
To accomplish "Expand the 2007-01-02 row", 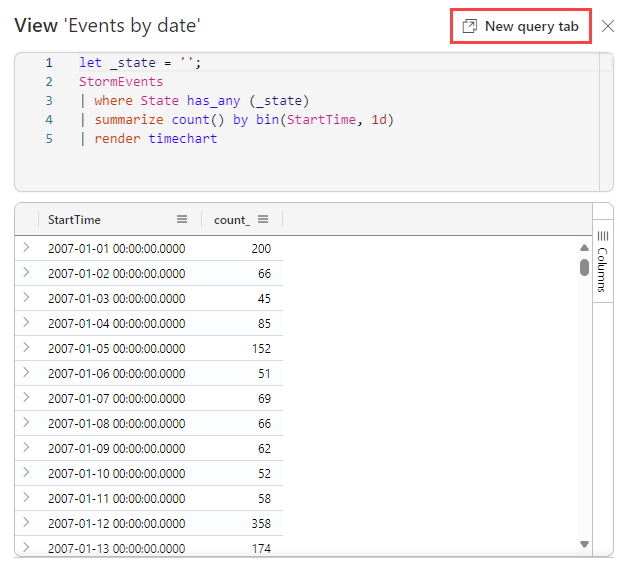I will [x=27, y=272].
